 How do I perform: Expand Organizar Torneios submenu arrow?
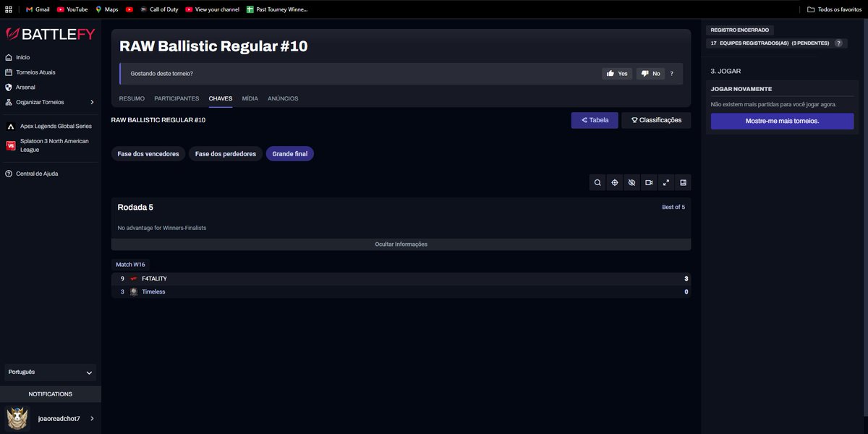[x=92, y=102]
